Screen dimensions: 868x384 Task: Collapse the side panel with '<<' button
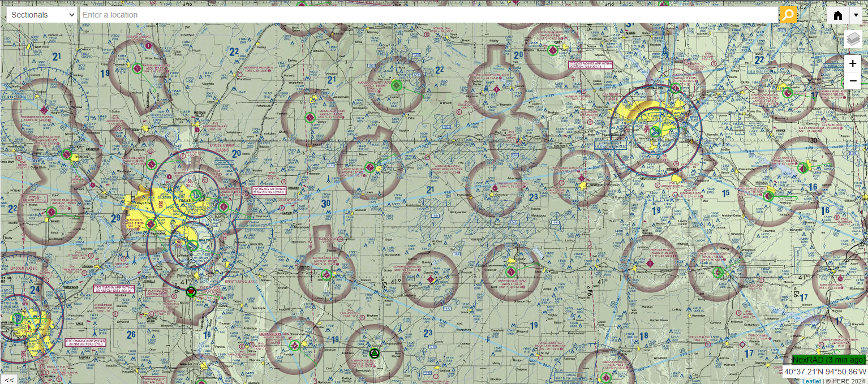8,379
